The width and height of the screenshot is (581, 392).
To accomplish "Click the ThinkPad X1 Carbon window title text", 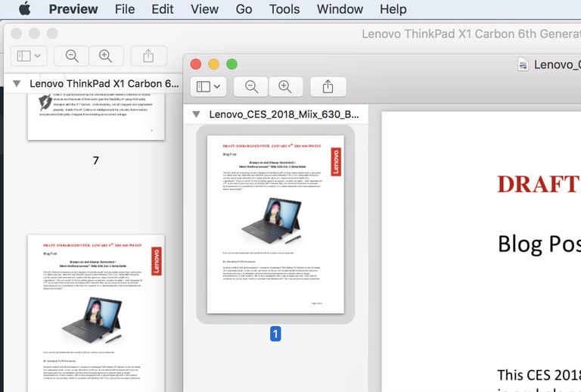I will 471,34.
